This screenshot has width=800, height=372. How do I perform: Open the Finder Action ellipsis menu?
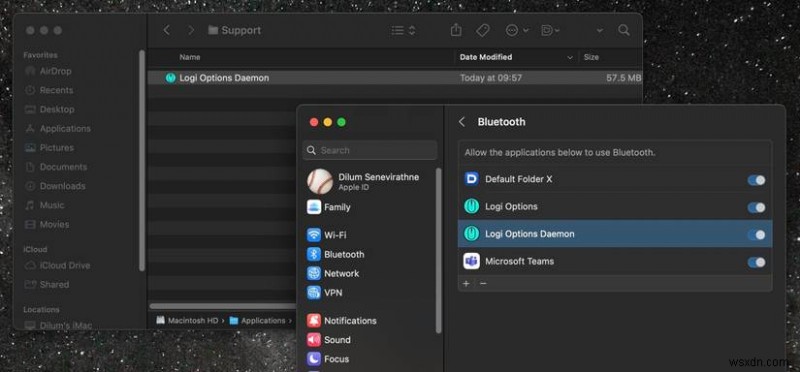pyautogui.click(x=516, y=31)
